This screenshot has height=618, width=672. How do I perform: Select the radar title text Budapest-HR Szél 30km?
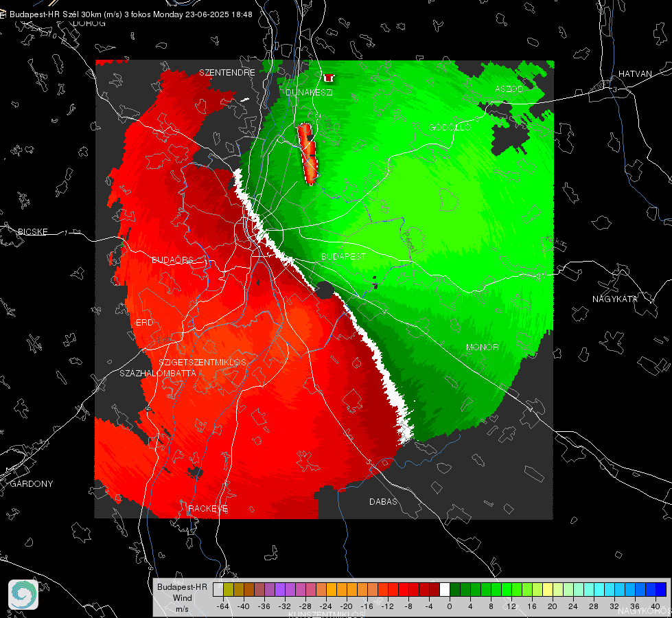point(56,14)
